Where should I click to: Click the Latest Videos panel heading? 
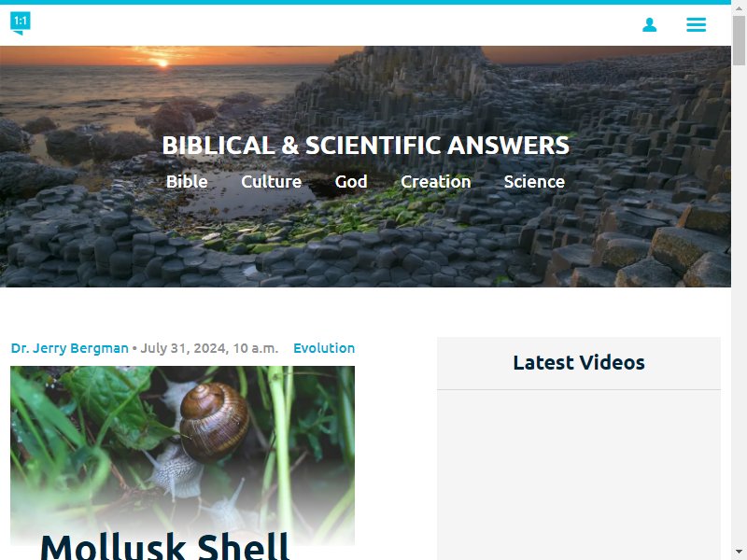pyautogui.click(x=579, y=362)
